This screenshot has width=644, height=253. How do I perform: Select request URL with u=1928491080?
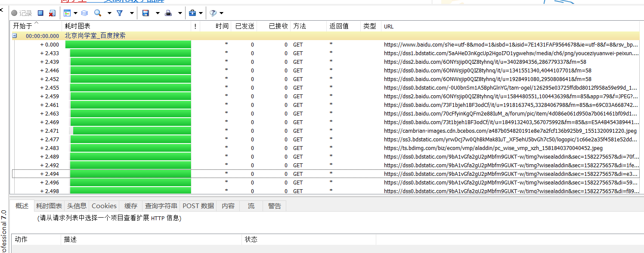[488, 79]
